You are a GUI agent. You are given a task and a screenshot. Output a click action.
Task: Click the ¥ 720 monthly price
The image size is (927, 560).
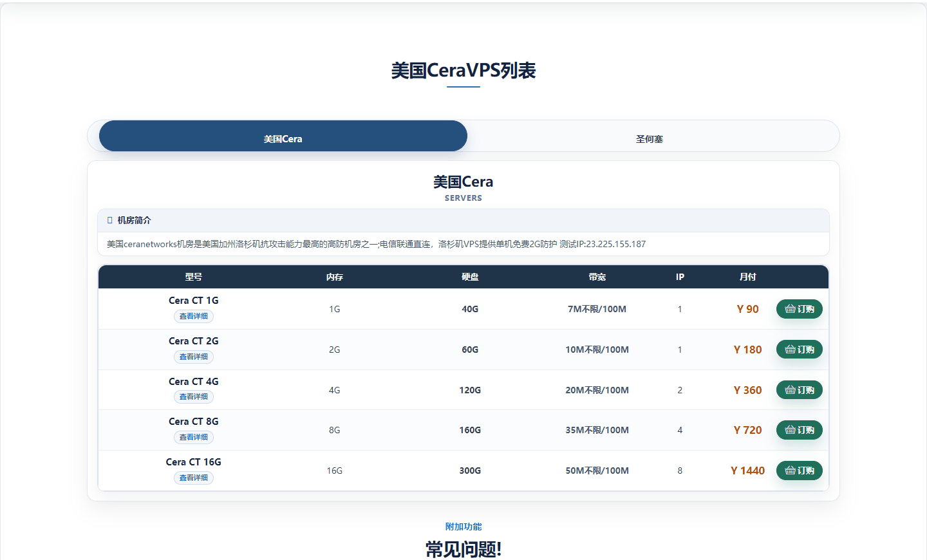pos(748,430)
